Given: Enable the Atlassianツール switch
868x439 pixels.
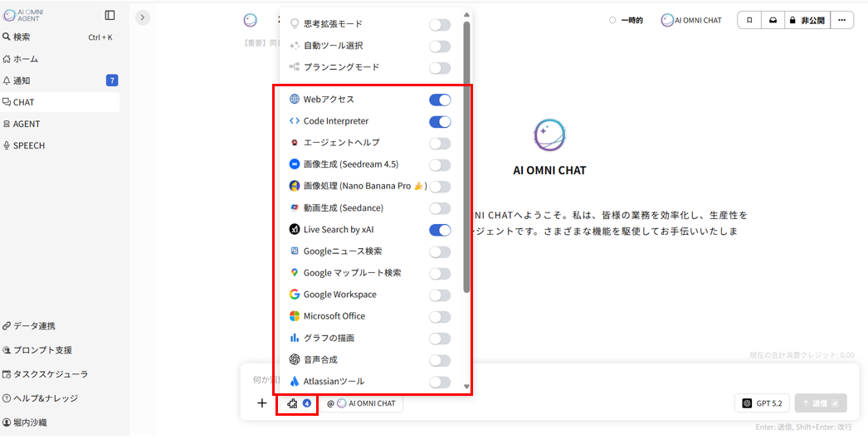Looking at the screenshot, I should [440, 382].
